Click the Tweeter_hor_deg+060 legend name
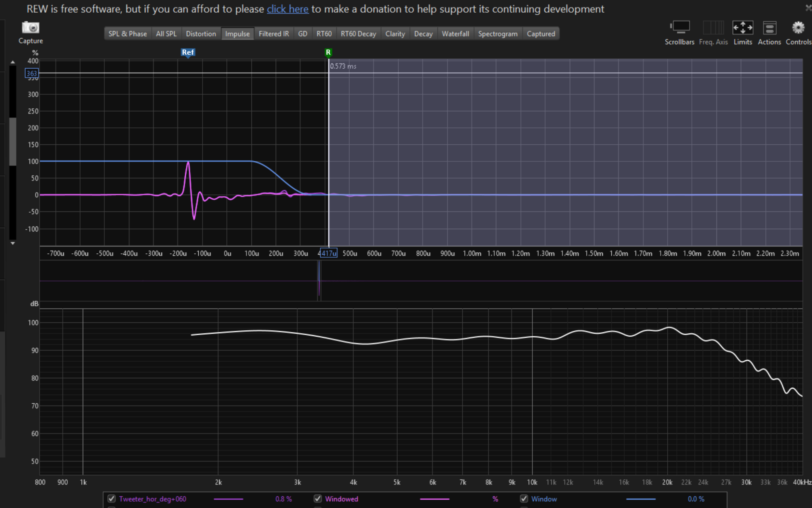Image resolution: width=812 pixels, height=508 pixels. [x=153, y=499]
